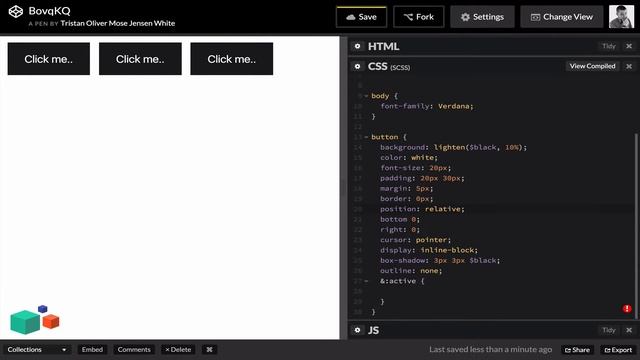Click the second Click me.. button
640x360 pixels.
pyautogui.click(x=140, y=59)
